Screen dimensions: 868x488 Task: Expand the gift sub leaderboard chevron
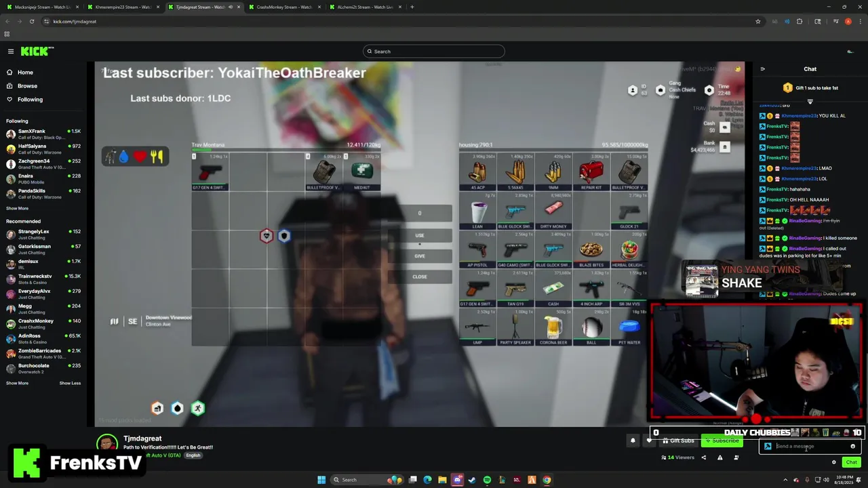coord(810,101)
